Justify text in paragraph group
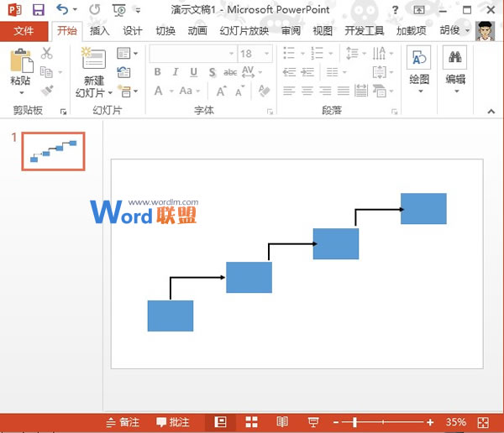The width and height of the screenshot is (504, 433). pos(343,91)
